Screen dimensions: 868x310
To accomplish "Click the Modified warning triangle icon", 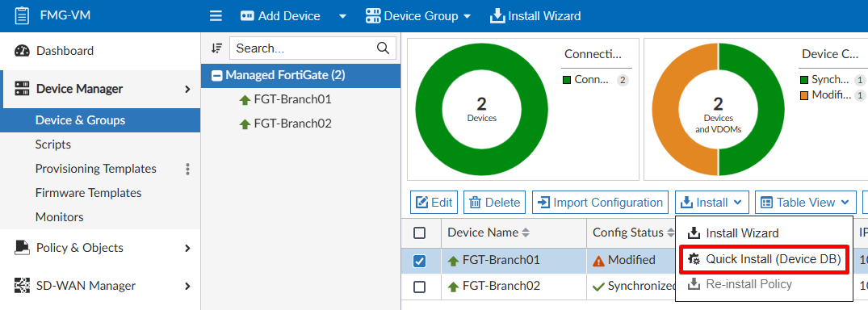I will 598,260.
